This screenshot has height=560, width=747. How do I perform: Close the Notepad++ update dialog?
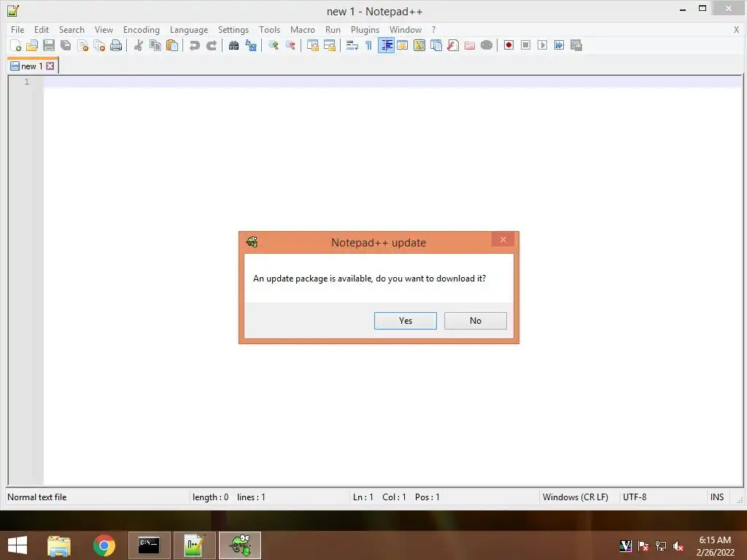pos(503,239)
